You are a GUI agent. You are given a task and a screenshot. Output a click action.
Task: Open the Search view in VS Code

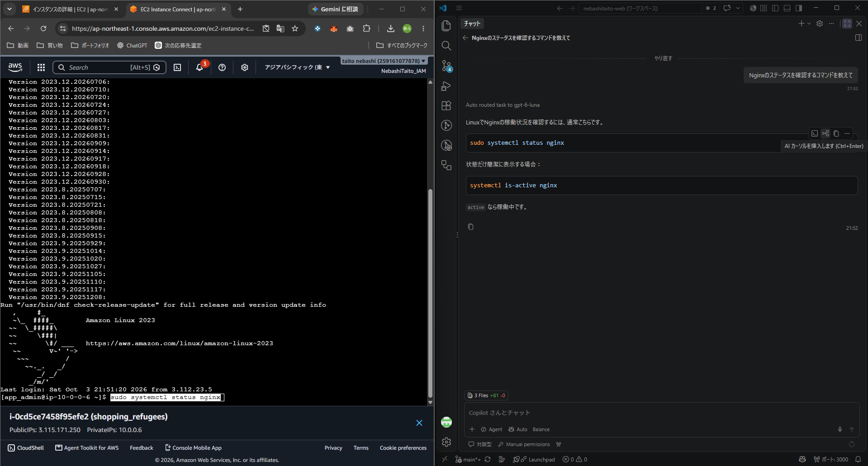(446, 46)
